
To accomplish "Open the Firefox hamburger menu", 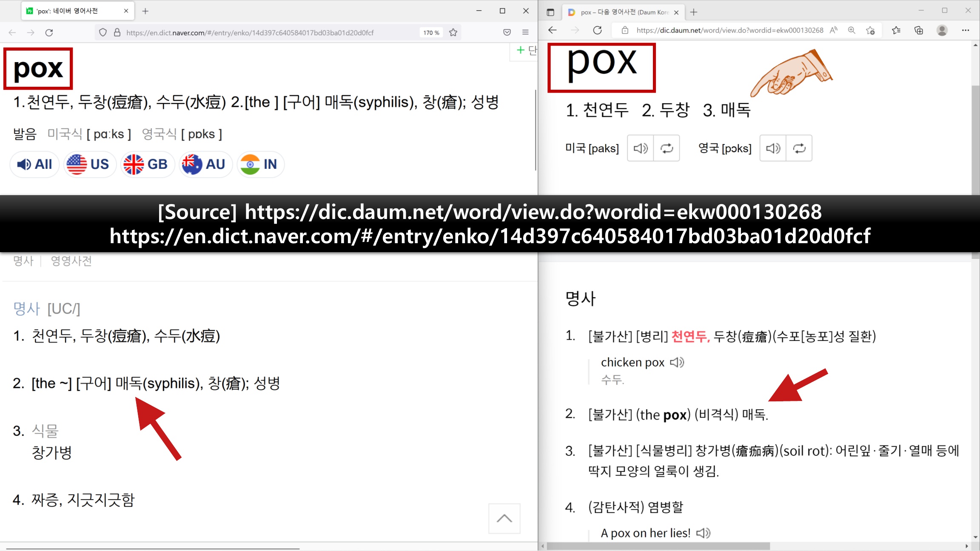I will pos(526,33).
